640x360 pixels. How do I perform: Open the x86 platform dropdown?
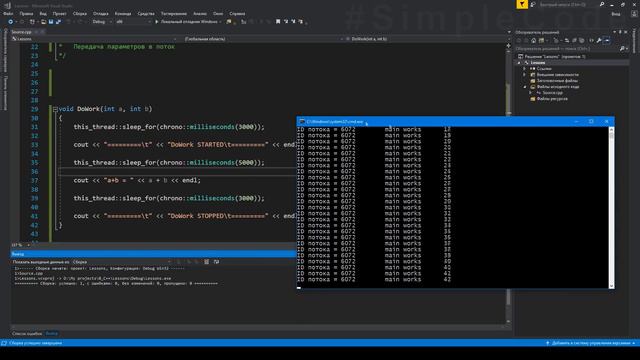click(x=133, y=22)
